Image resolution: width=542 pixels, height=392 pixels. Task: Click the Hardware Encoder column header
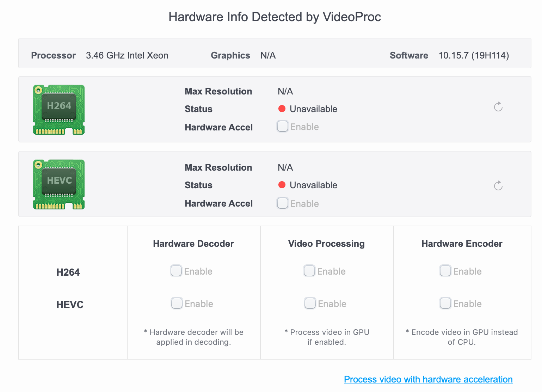(462, 244)
